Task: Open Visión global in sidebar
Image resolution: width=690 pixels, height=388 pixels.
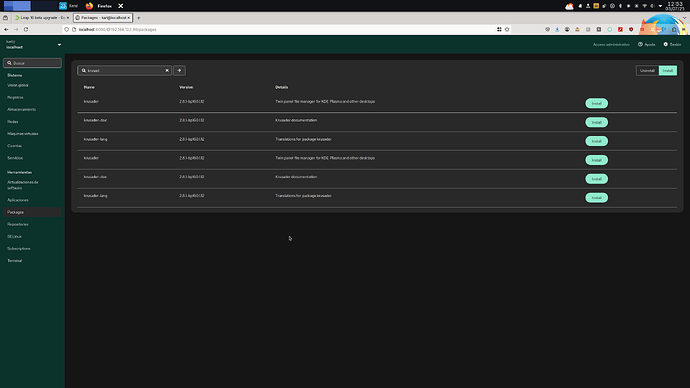Action: (18, 85)
